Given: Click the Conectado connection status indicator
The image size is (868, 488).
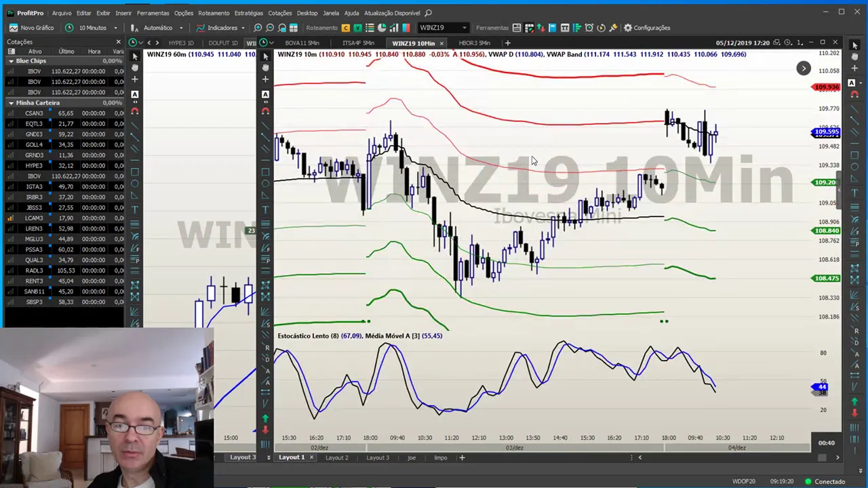Looking at the screenshot, I should 825,482.
